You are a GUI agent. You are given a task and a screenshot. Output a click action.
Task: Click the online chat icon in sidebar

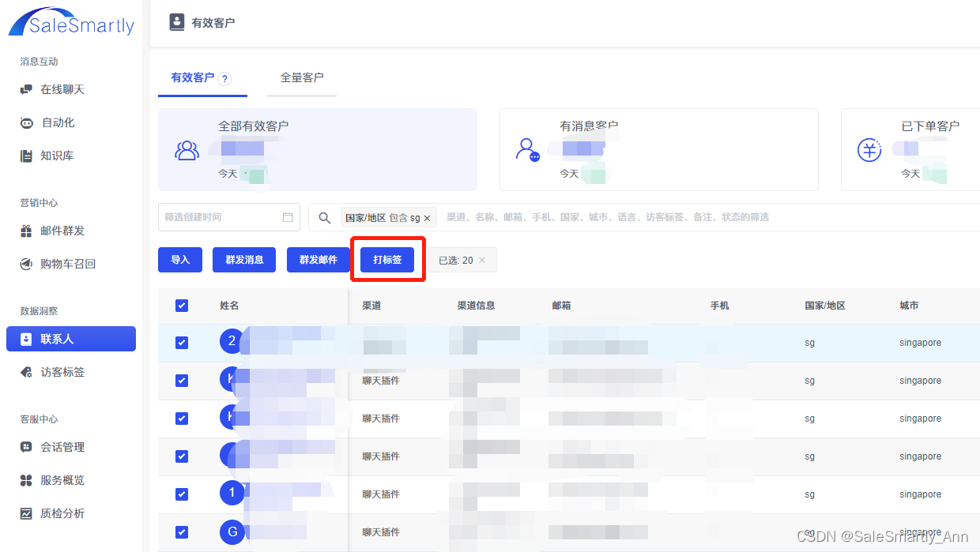coord(26,90)
